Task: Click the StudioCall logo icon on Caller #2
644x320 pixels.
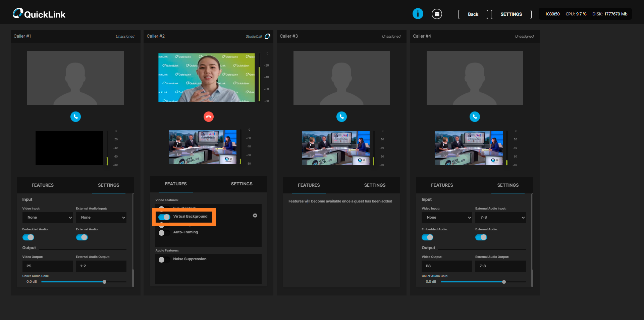Action: tap(267, 36)
